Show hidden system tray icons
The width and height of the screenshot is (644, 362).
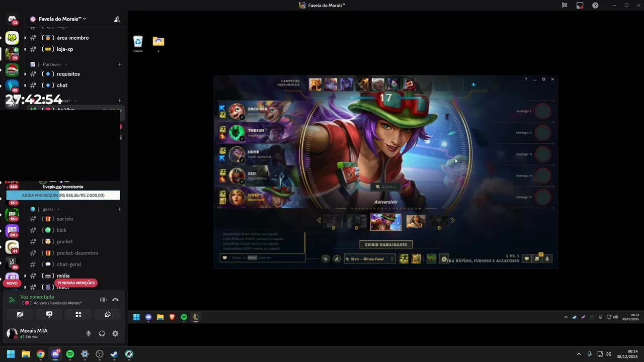tap(579, 354)
